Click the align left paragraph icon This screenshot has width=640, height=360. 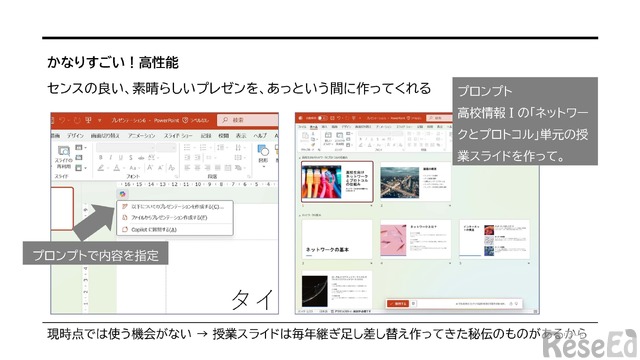187,168
